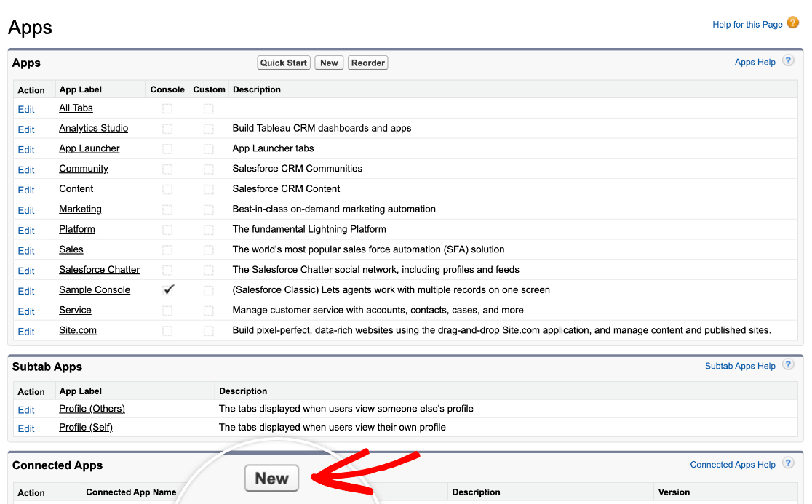Click New button in Connected Apps section
Screen dimensions: 812x504
click(x=272, y=478)
